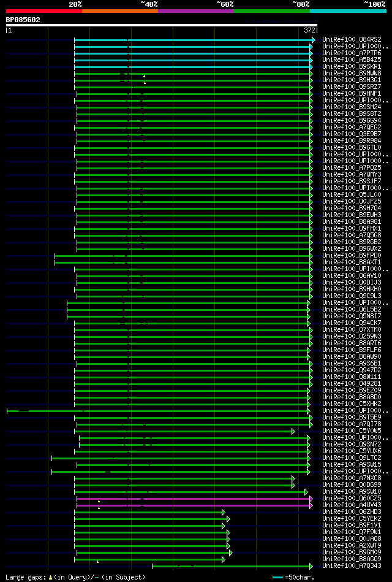Click the query name BP085602
The height and width of the screenshot is (582, 392).
click(x=23, y=20)
